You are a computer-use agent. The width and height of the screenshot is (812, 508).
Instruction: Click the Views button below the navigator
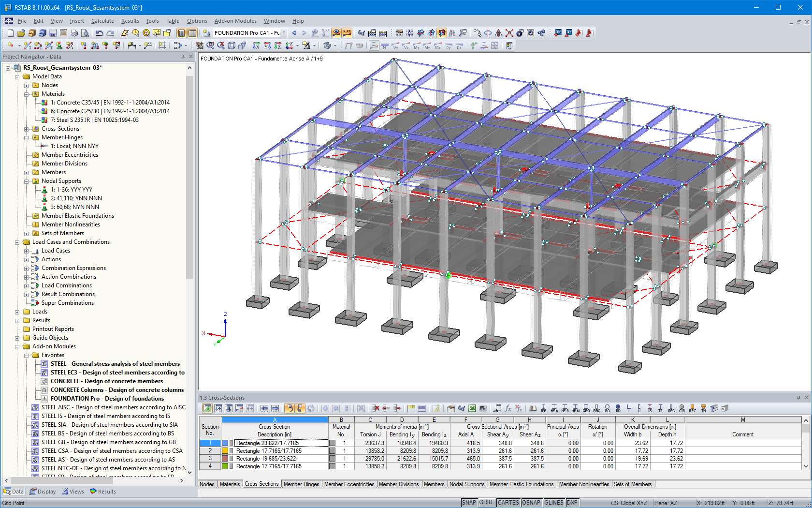(x=73, y=491)
